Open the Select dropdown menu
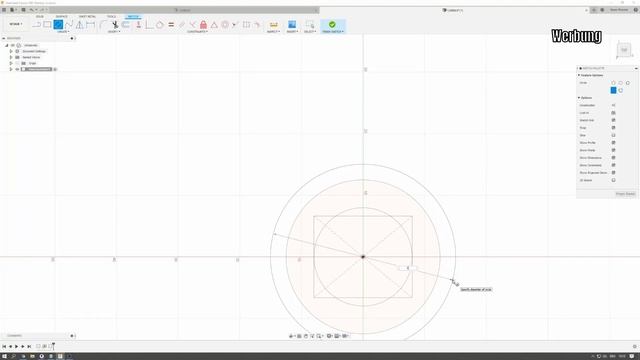640x360 pixels. [x=310, y=31]
